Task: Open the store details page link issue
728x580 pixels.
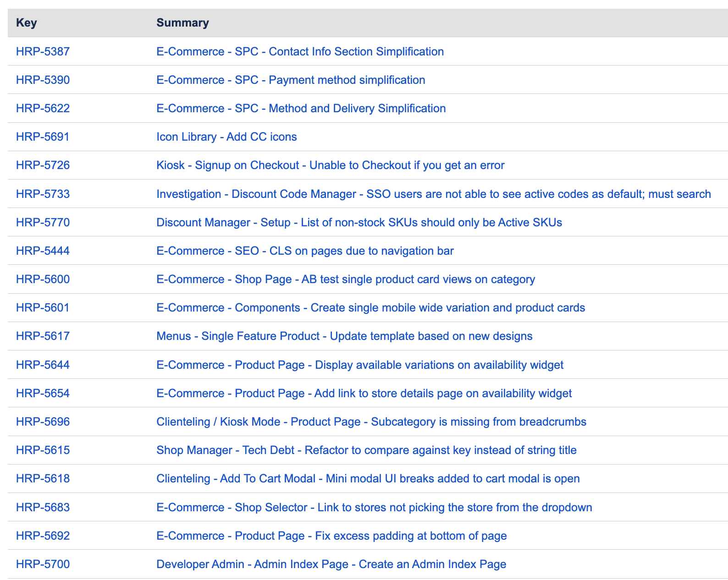Action: (x=364, y=393)
